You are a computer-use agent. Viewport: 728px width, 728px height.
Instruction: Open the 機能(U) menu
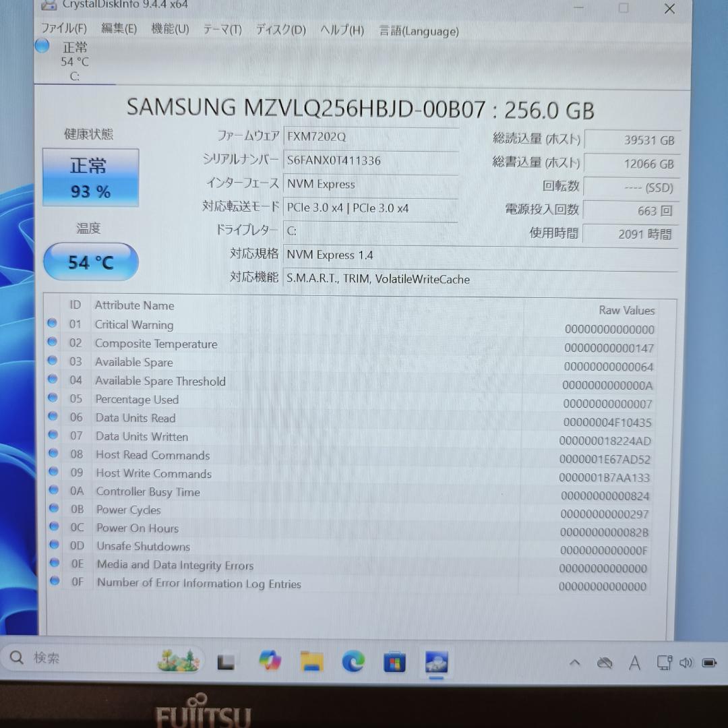170,29
